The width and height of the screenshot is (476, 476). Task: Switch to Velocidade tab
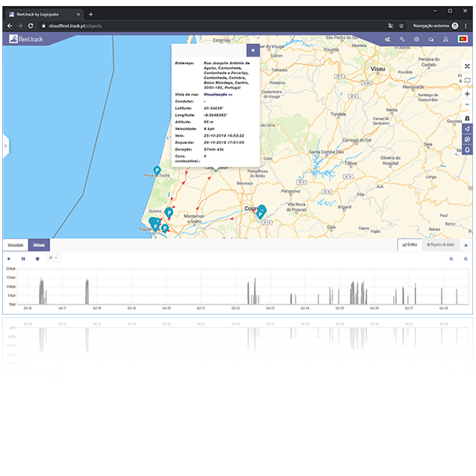(x=16, y=245)
